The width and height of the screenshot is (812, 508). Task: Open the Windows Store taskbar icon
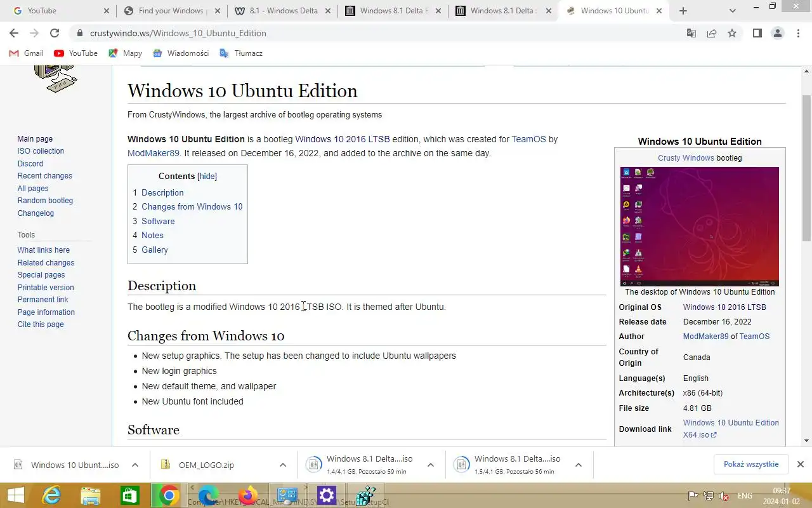(x=129, y=495)
